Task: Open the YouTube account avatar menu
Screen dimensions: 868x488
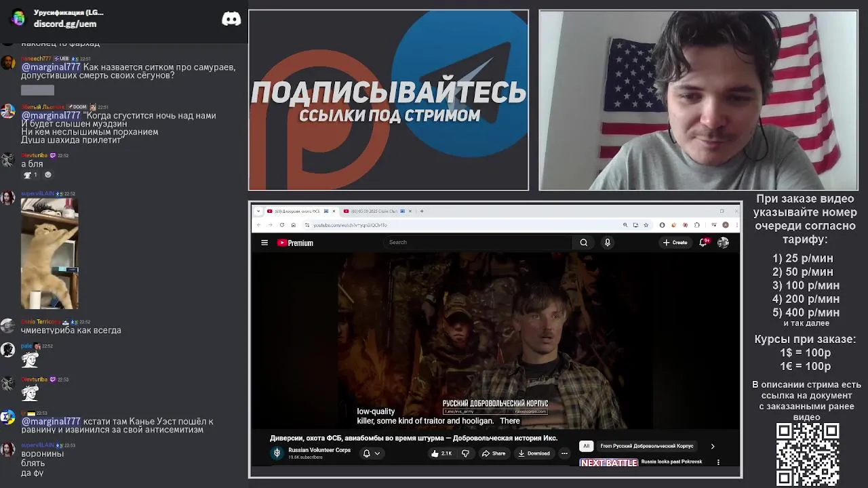Action: click(723, 243)
